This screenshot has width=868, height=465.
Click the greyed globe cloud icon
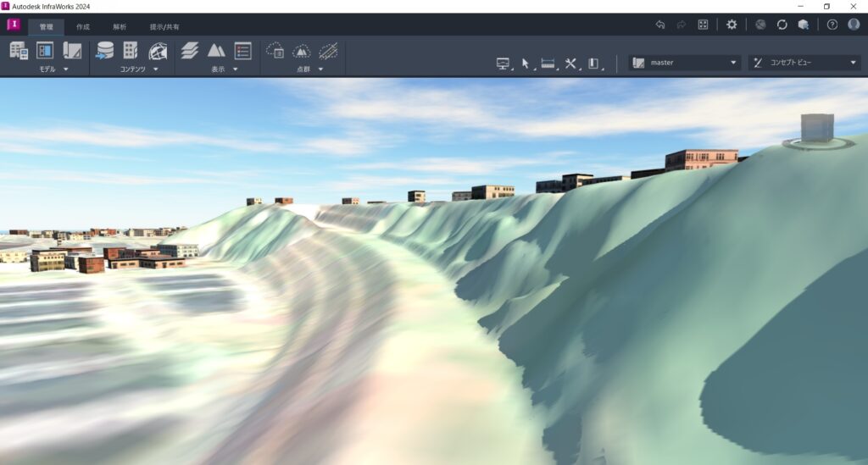pyautogui.click(x=760, y=25)
